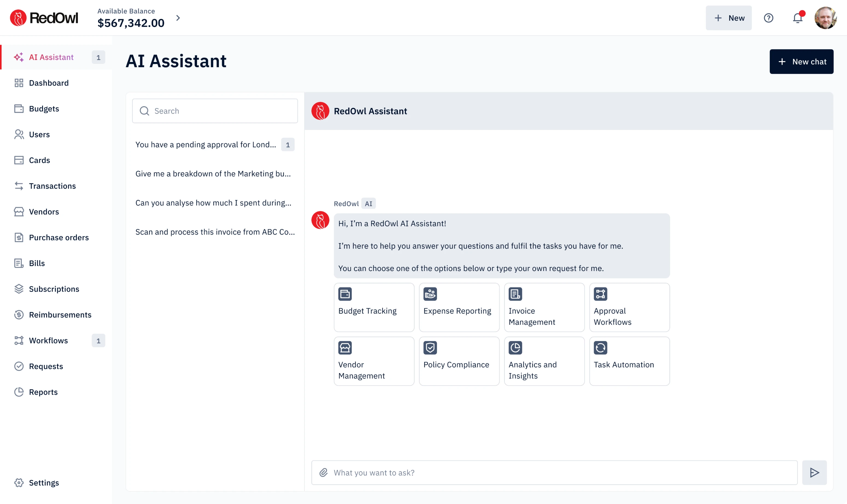The height and width of the screenshot is (504, 847).
Task: Choose the Task Automation option
Action: (629, 361)
